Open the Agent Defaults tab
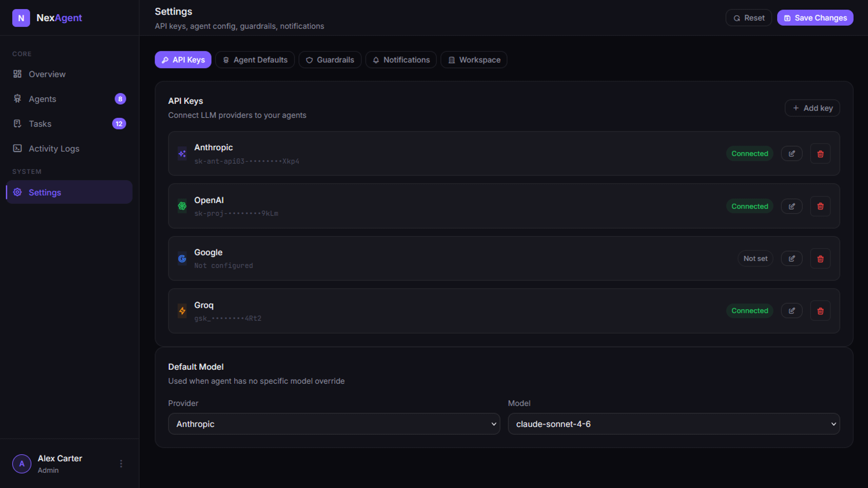 click(255, 60)
